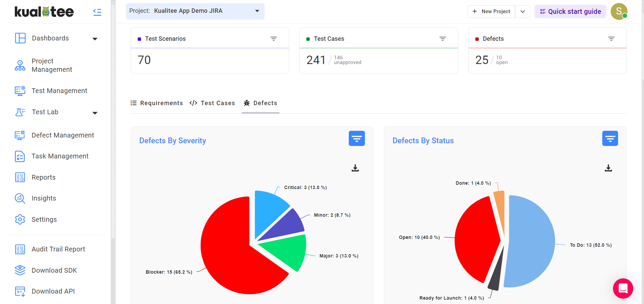Image resolution: width=644 pixels, height=304 pixels.
Task: Filter the Test Cases summary card
Action: [442, 39]
